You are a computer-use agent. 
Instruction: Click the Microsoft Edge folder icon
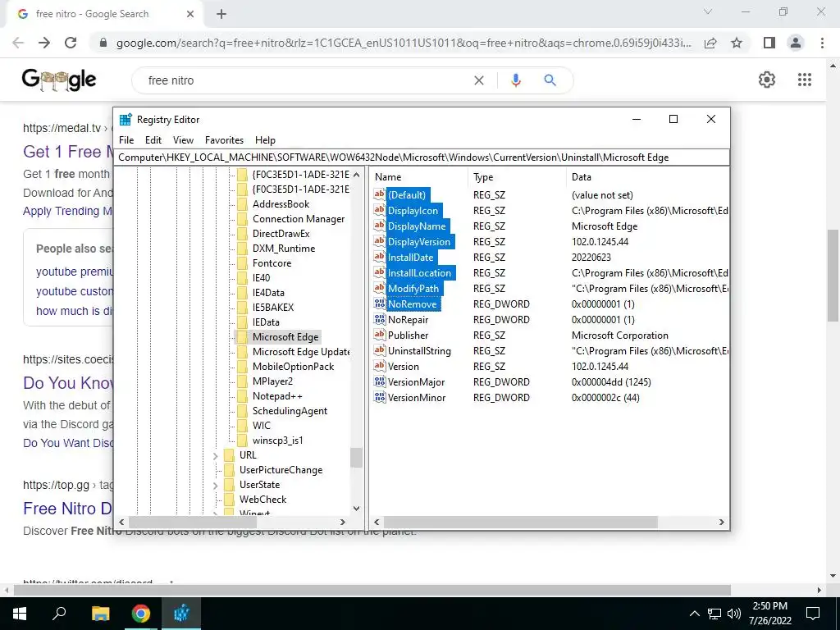click(x=242, y=337)
